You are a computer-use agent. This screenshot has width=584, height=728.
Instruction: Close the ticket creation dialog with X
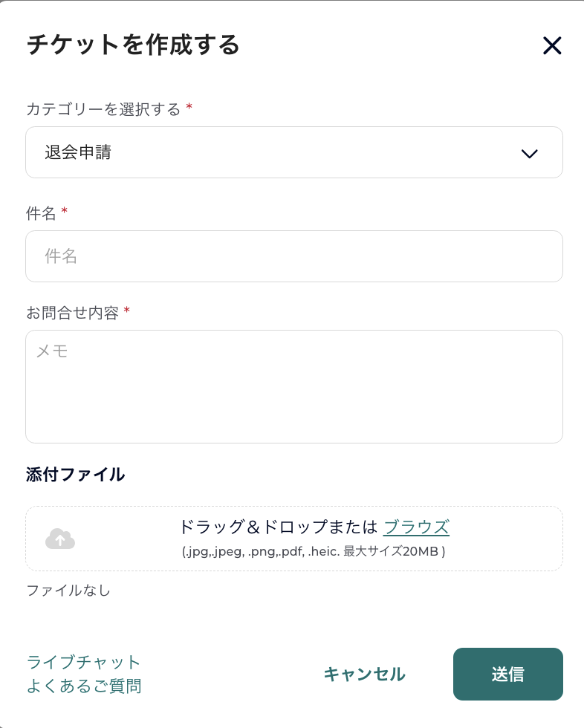pyautogui.click(x=552, y=46)
